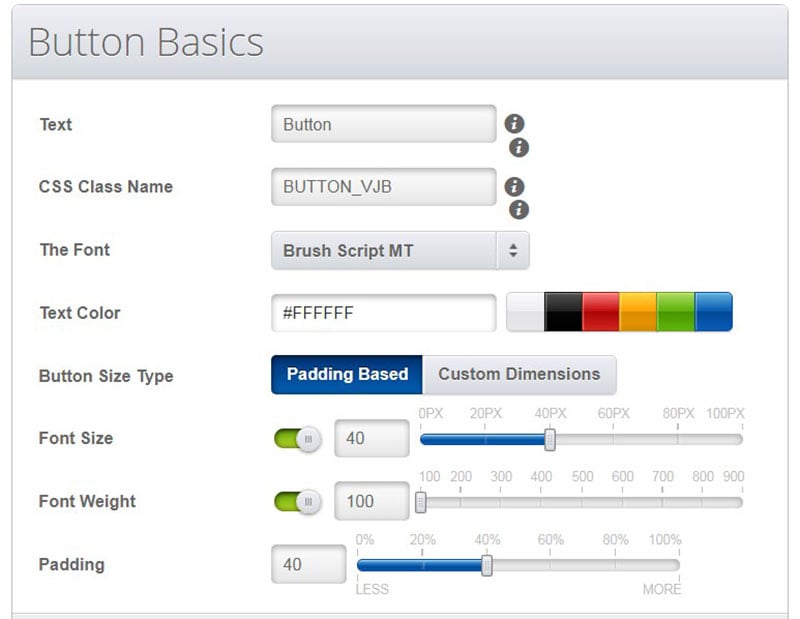Image resolution: width=800 pixels, height=619 pixels.
Task: Select the Padding Based size type
Action: coord(347,375)
